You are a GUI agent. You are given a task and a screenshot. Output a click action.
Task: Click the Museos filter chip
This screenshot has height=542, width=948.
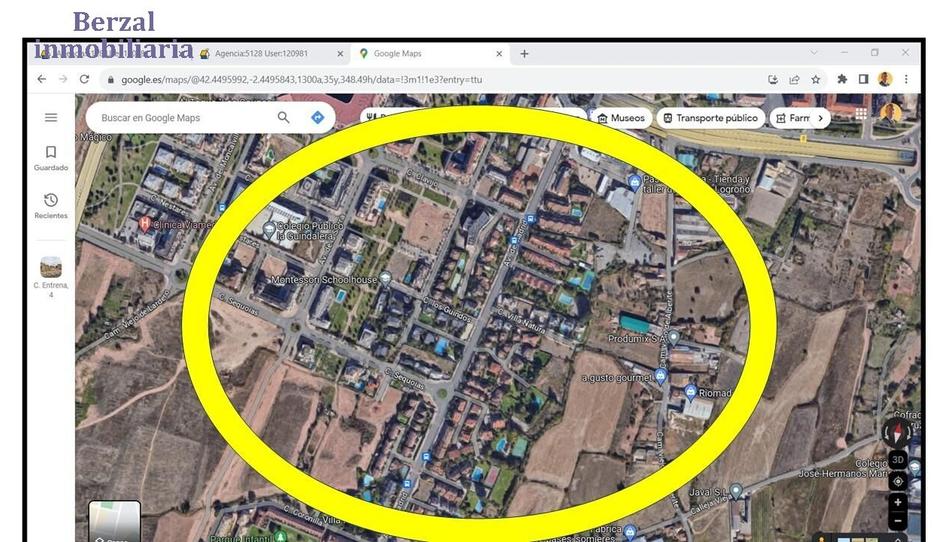(620, 118)
